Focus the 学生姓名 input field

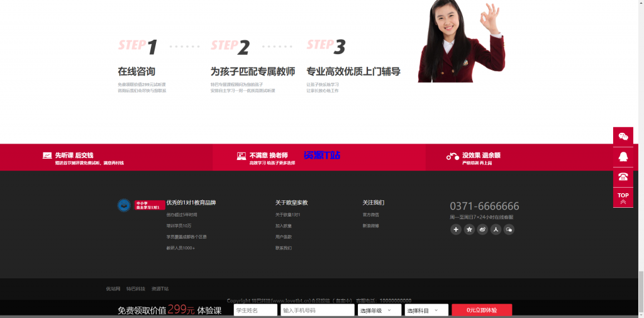click(x=255, y=310)
